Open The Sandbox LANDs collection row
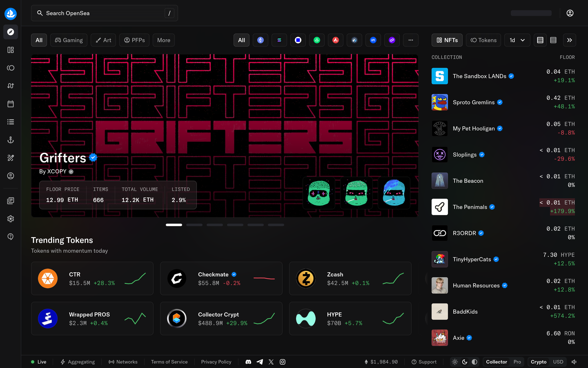The height and width of the screenshot is (368, 588). [503, 76]
